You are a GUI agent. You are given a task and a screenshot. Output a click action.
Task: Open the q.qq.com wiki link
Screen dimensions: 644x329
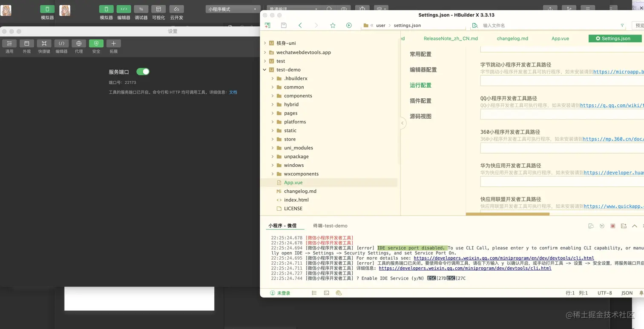[x=612, y=106]
